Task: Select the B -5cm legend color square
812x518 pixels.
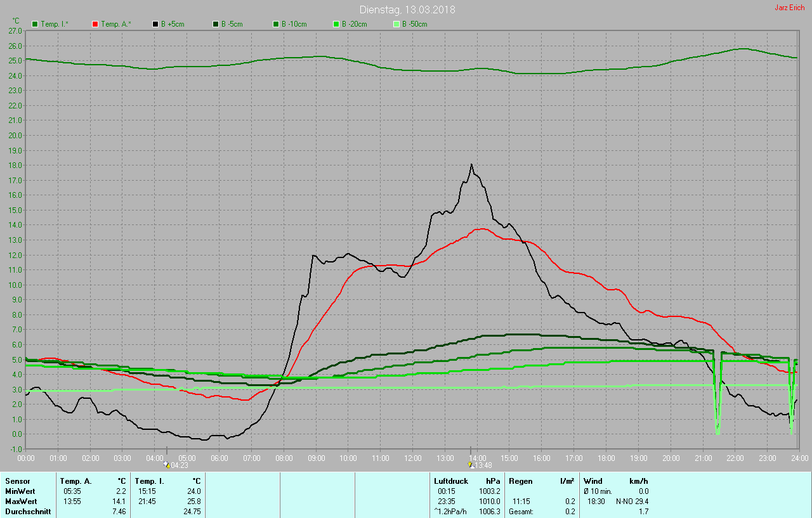Action: click(216, 24)
